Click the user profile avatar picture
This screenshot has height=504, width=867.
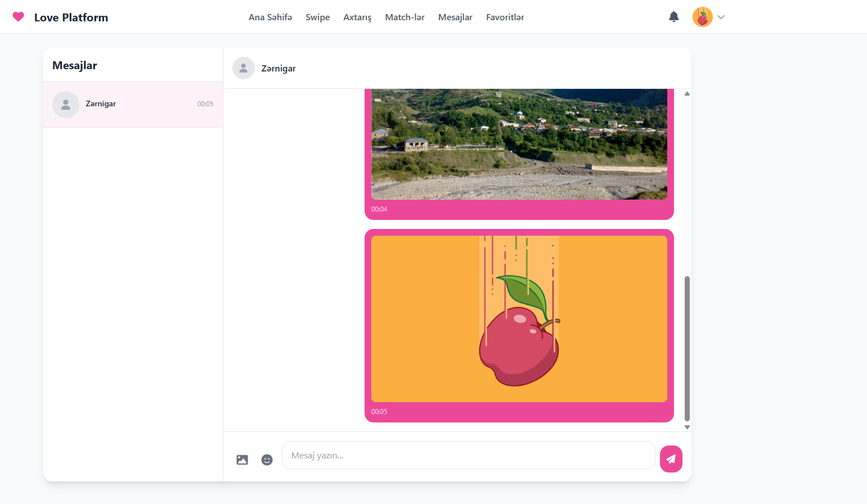coord(702,17)
